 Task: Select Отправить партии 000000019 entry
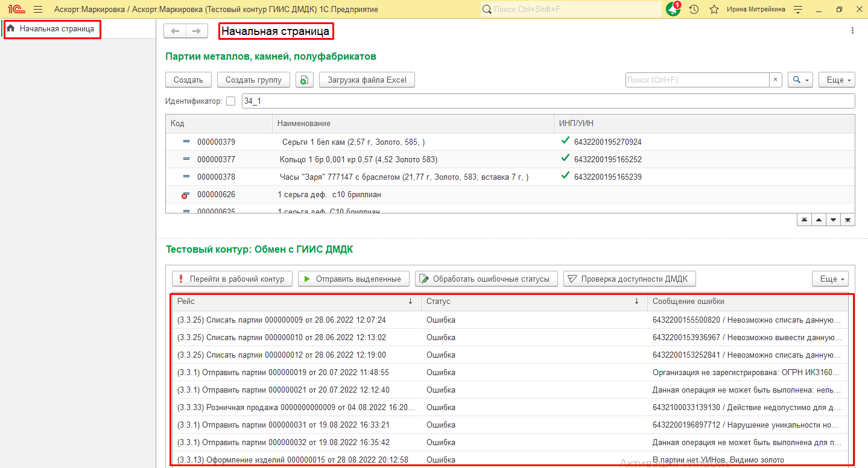pyautogui.click(x=510, y=373)
